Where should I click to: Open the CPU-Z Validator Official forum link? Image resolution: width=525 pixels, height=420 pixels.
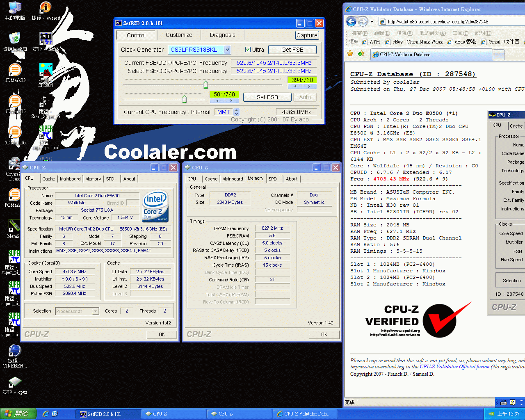coord(454,367)
